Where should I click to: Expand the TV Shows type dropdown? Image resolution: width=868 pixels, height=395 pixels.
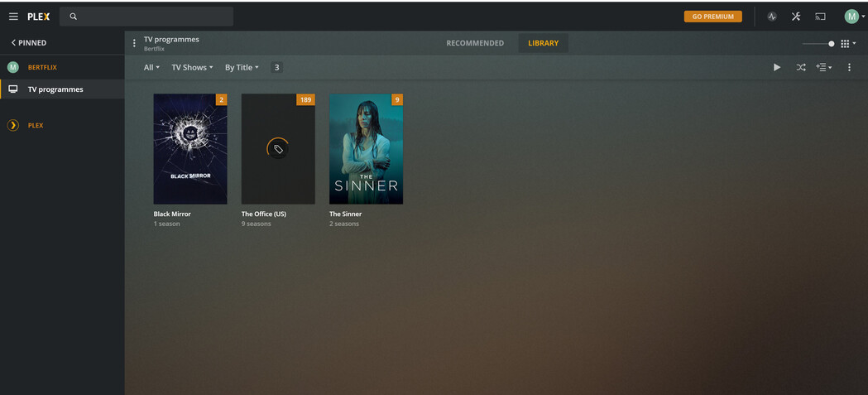click(x=192, y=68)
